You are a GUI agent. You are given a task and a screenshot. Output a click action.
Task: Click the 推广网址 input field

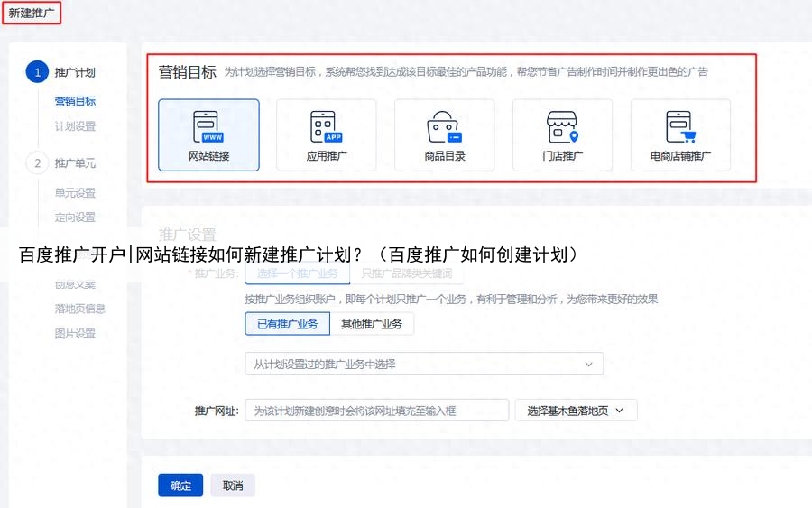click(x=377, y=411)
